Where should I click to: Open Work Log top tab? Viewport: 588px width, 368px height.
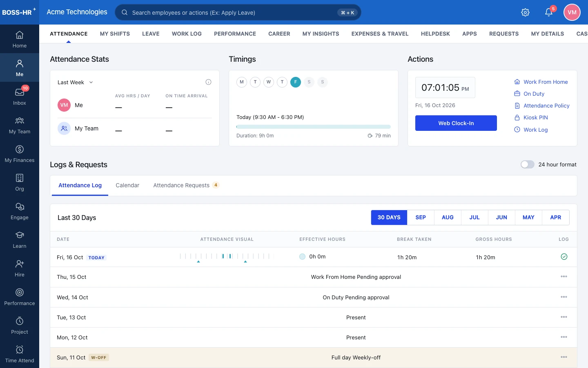tap(187, 34)
